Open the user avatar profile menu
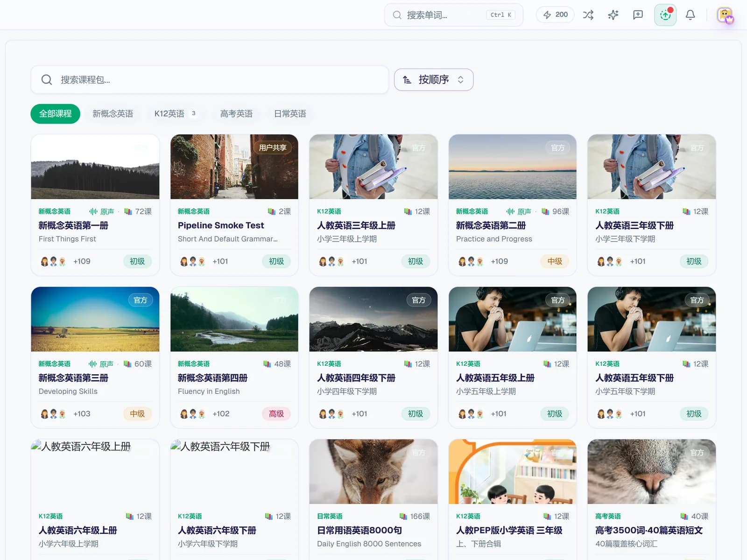 click(725, 15)
